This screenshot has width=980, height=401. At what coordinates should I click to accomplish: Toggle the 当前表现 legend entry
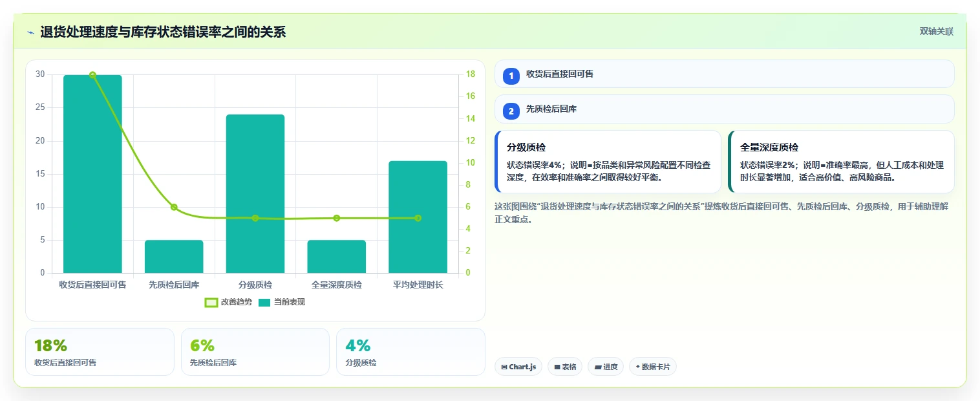point(281,302)
